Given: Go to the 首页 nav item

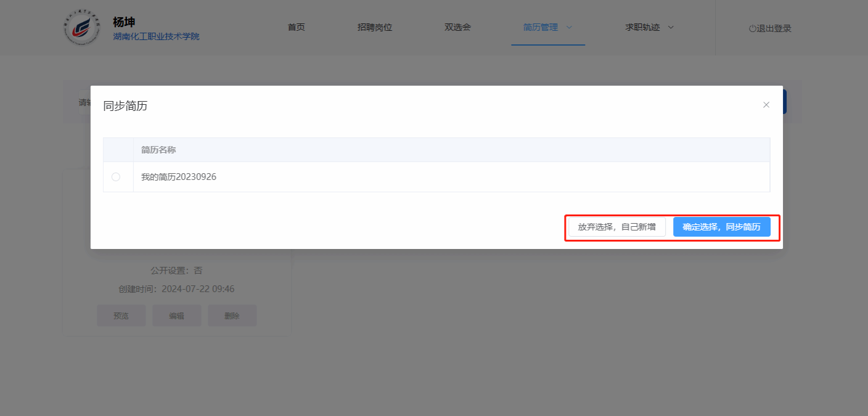Looking at the screenshot, I should [x=297, y=27].
